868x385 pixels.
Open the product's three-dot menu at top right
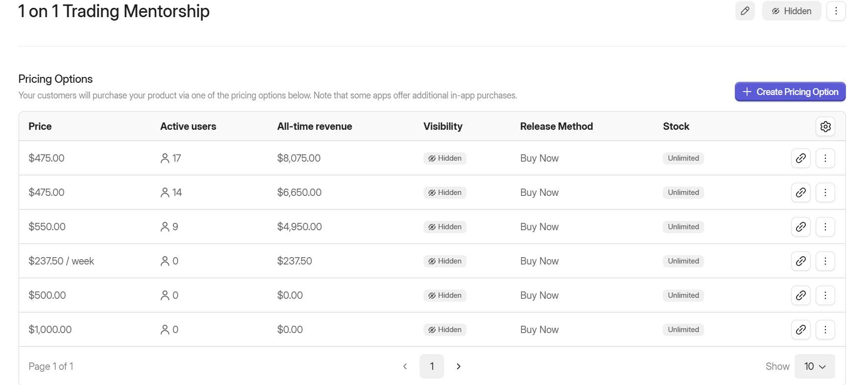pyautogui.click(x=836, y=11)
